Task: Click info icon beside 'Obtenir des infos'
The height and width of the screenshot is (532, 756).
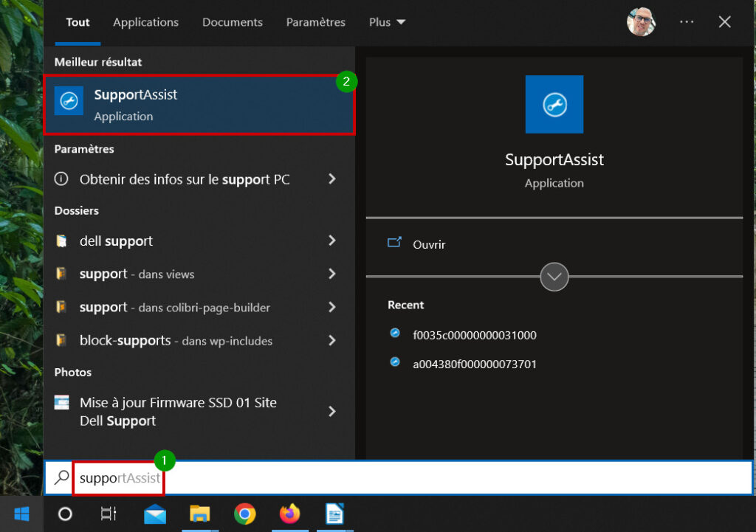Action: coord(61,179)
